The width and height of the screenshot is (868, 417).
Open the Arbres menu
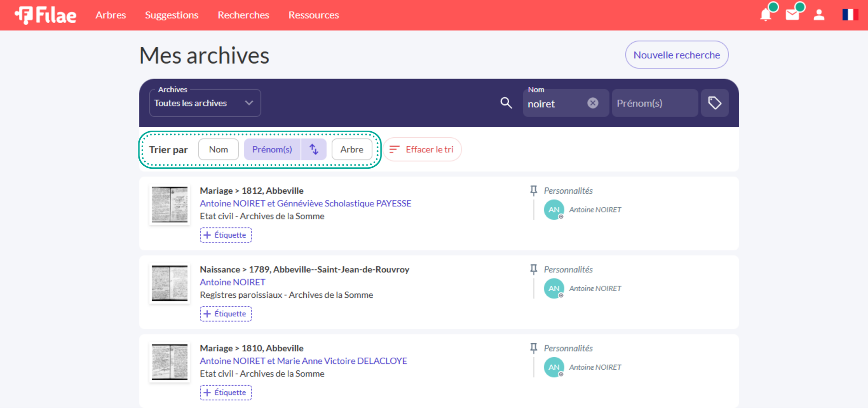(x=110, y=15)
